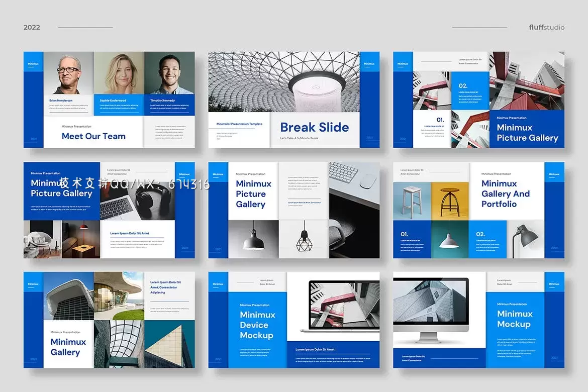Select the wooden stool on yellow background
Image resolution: width=588 pixels, height=392 pixels.
click(x=449, y=201)
